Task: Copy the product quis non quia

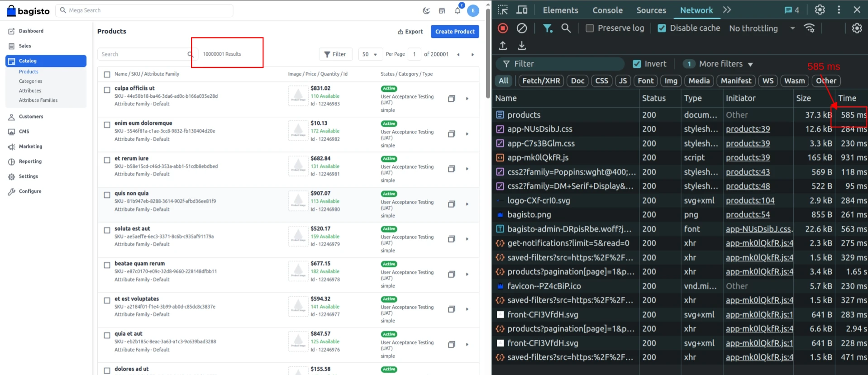Action: click(x=451, y=204)
